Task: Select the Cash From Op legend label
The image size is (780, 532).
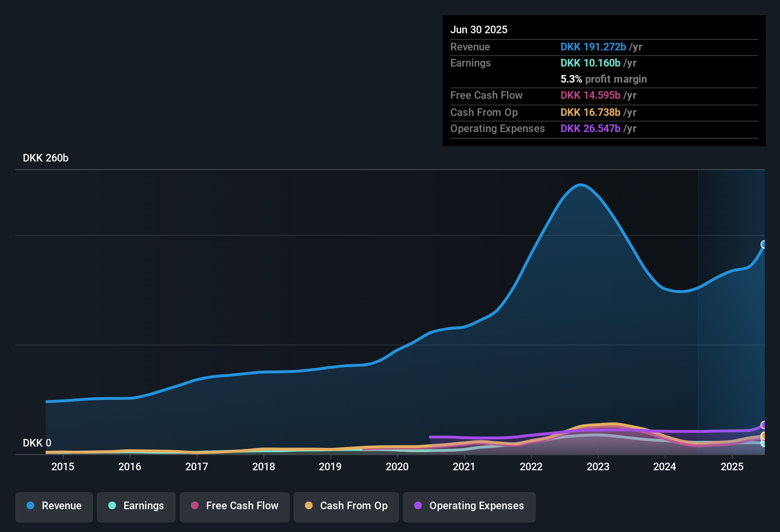Action: click(x=353, y=506)
